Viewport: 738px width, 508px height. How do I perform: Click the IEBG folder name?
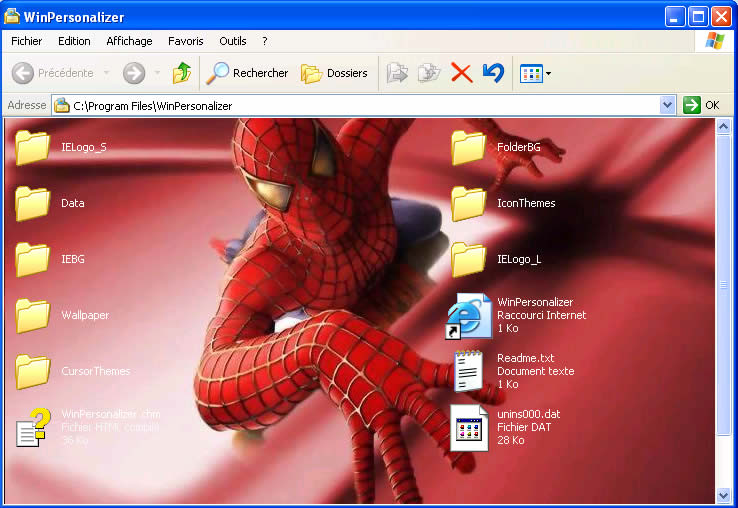pyautogui.click(x=72, y=259)
